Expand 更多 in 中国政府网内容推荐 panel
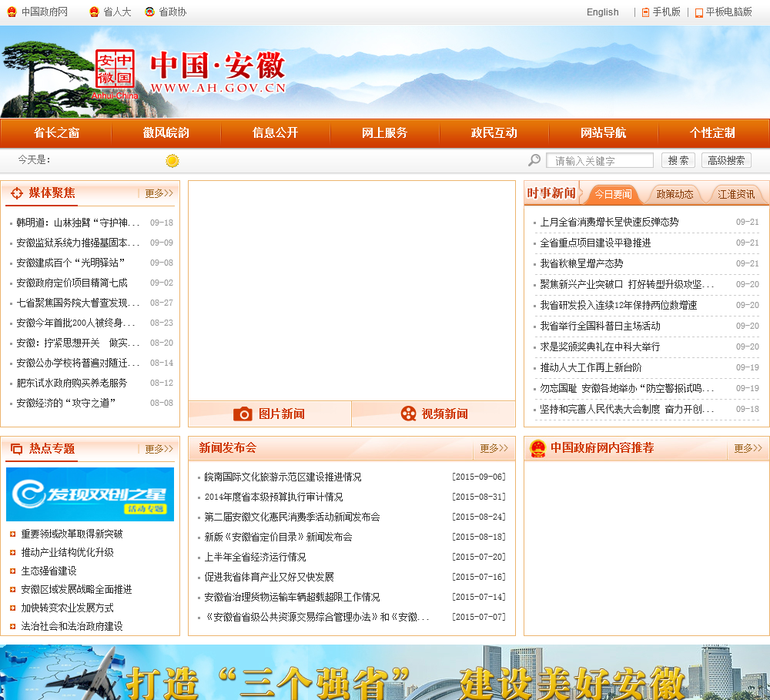770x700 pixels. point(748,448)
